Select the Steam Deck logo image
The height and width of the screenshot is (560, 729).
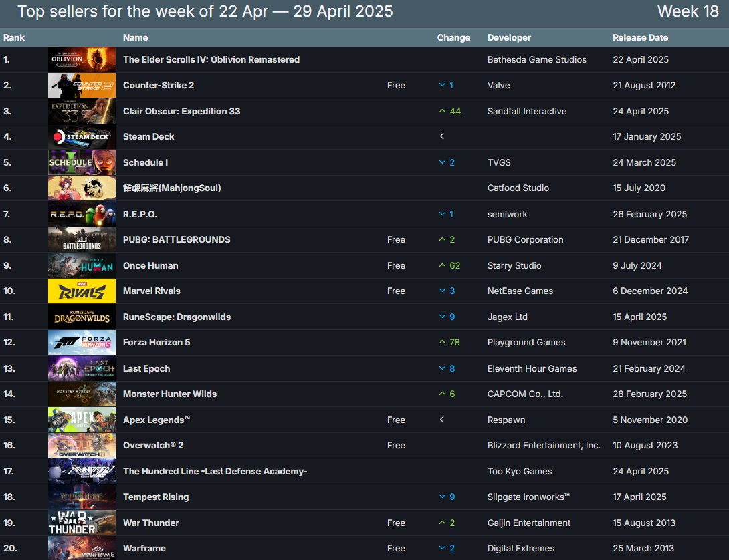tap(82, 137)
